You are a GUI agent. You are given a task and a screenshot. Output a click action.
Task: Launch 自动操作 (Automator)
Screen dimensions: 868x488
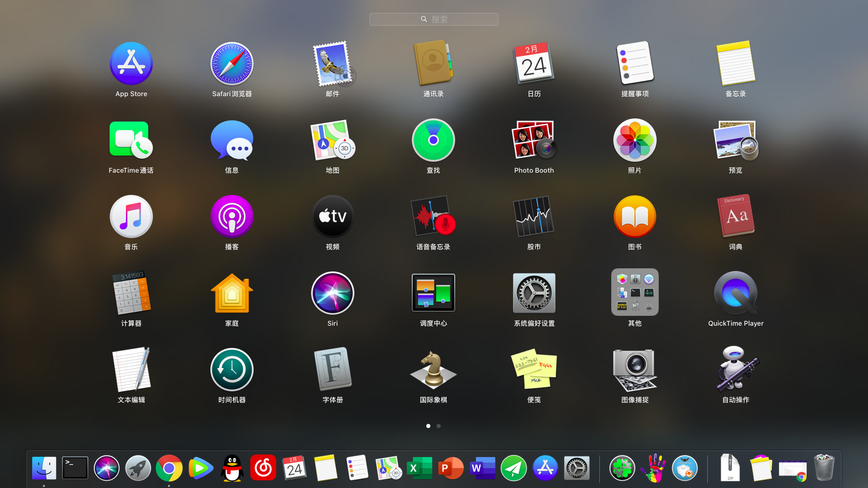point(735,370)
